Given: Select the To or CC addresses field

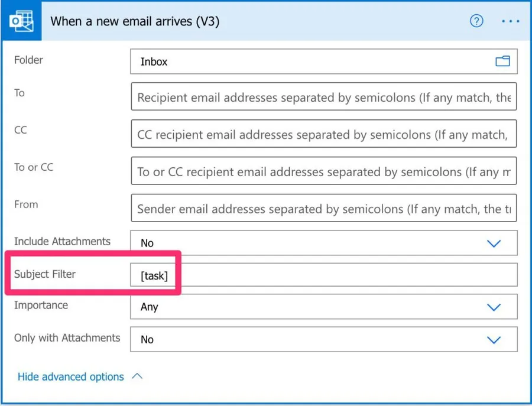Looking at the screenshot, I should pos(323,172).
